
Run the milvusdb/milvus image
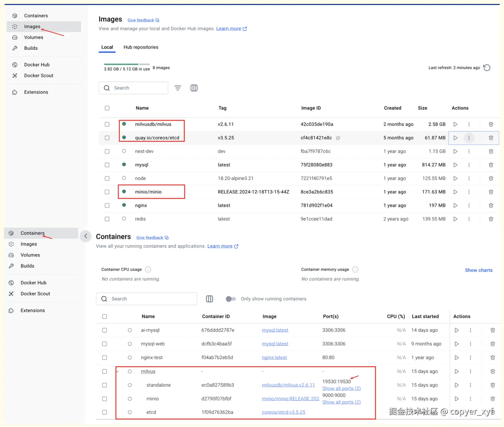pos(455,124)
